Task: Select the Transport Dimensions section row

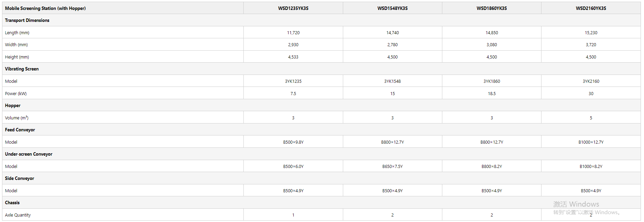Action: click(27, 20)
